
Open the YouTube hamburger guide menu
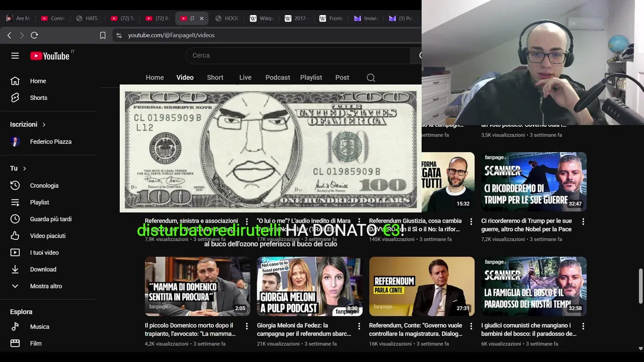(15, 56)
